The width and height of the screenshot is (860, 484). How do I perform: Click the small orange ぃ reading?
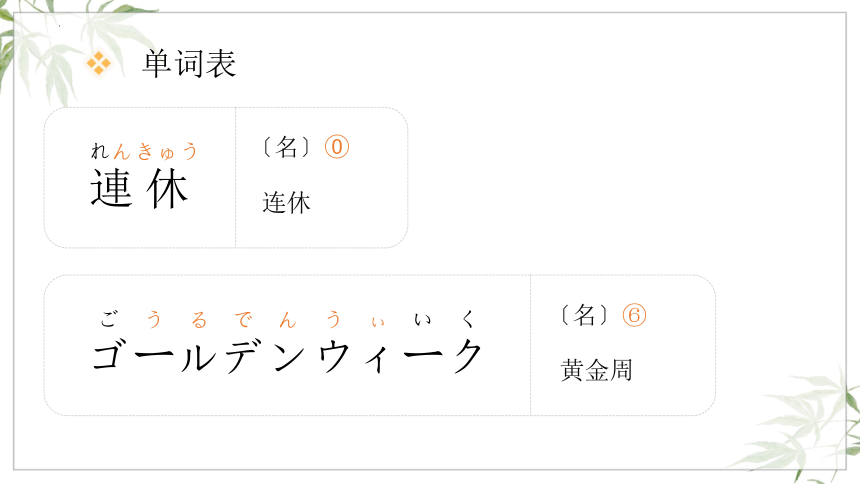(x=377, y=322)
